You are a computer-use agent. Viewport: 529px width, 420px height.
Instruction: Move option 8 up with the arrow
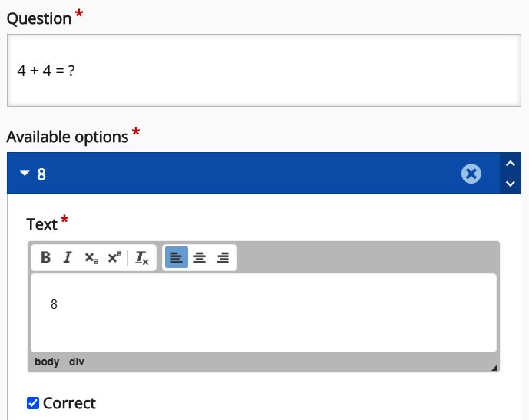(x=511, y=163)
